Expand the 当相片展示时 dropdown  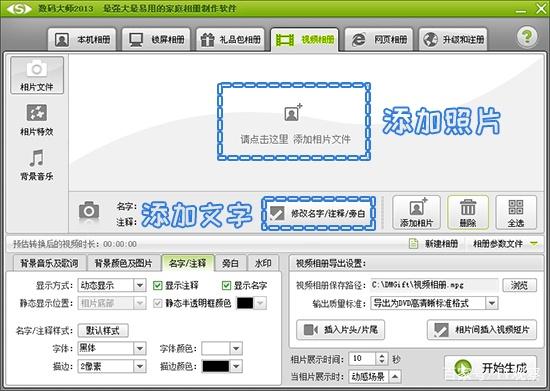(395, 377)
